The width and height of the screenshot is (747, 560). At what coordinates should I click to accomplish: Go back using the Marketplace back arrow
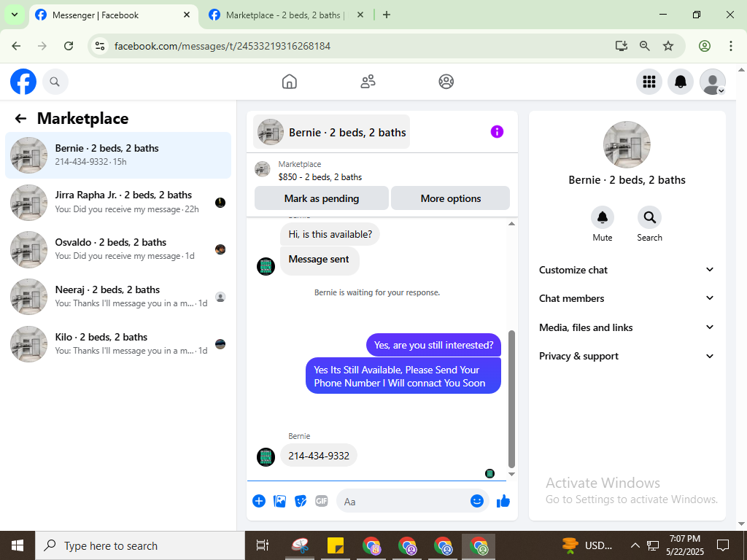pyautogui.click(x=20, y=119)
